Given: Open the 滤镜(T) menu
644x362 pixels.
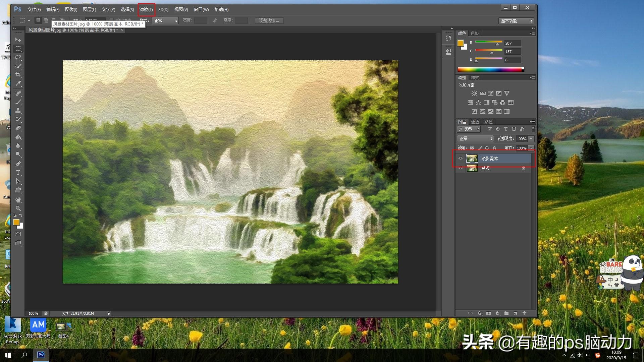Looking at the screenshot, I should 146,9.
